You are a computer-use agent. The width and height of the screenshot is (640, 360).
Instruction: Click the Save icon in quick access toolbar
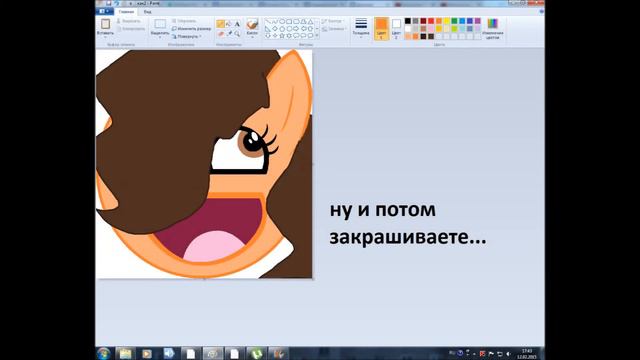(109, 3)
